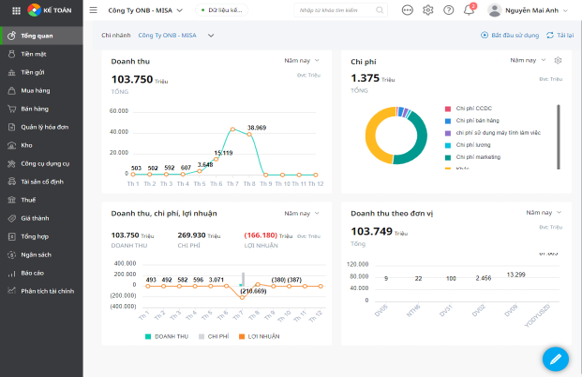Expand Chi nhánh branch selector chevron

point(211,36)
